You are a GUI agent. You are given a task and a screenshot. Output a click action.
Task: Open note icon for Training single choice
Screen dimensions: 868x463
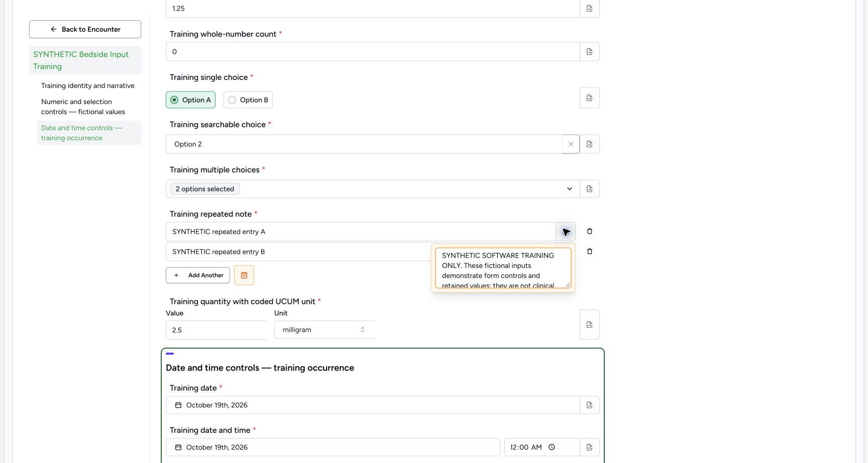click(590, 98)
